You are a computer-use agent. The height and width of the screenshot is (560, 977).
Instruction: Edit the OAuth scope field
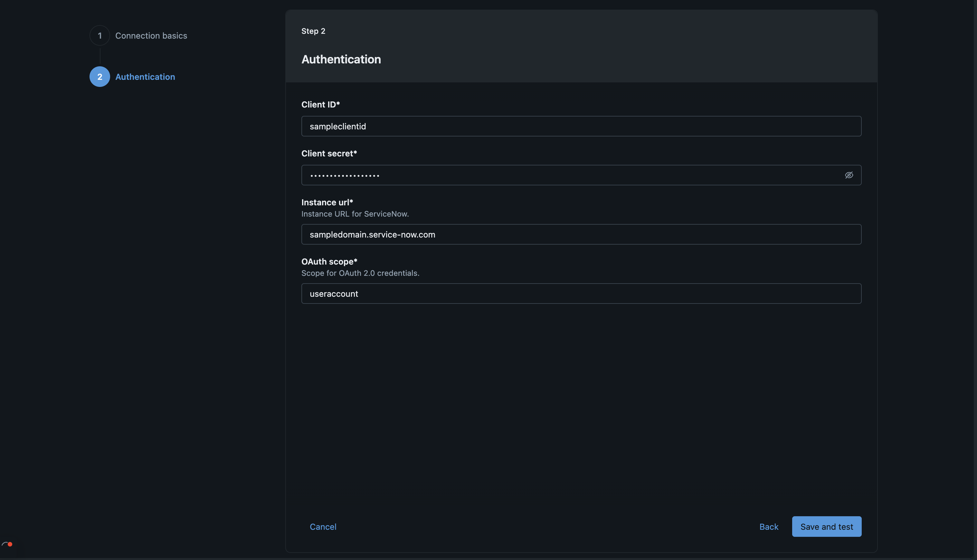point(581,294)
